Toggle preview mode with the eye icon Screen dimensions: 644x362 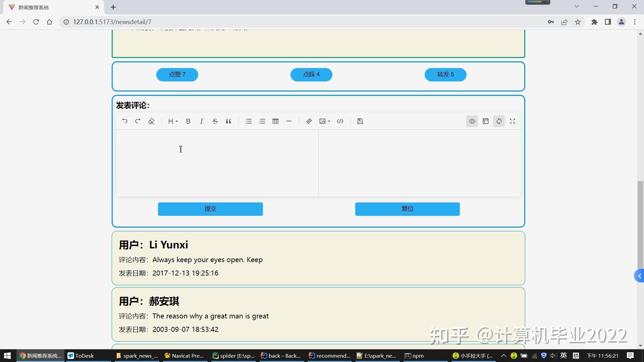tap(472, 121)
